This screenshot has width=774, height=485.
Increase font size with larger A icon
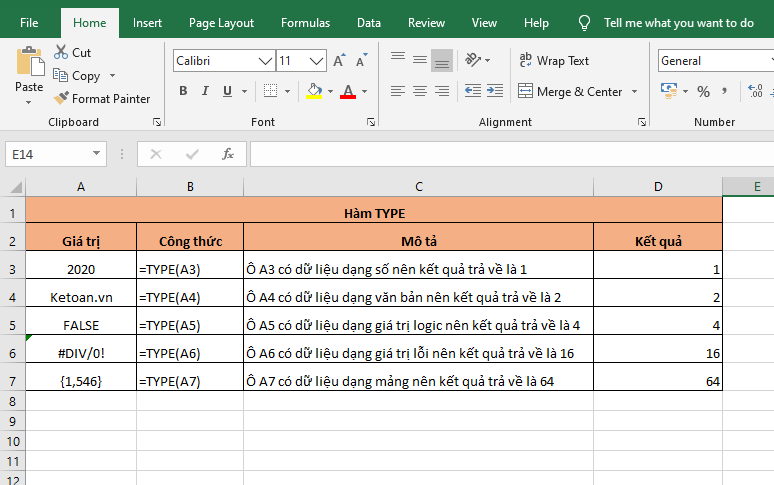340,61
